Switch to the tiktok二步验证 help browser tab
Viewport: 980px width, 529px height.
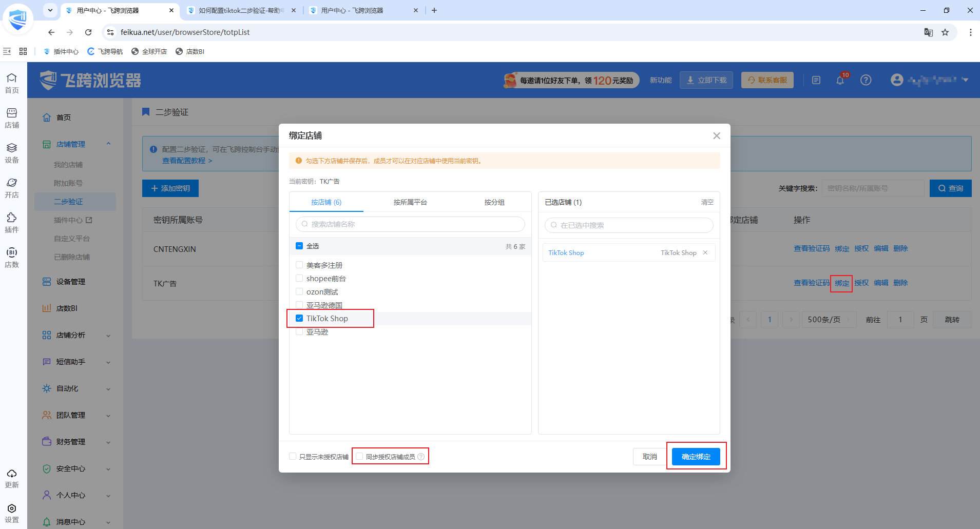(241, 10)
